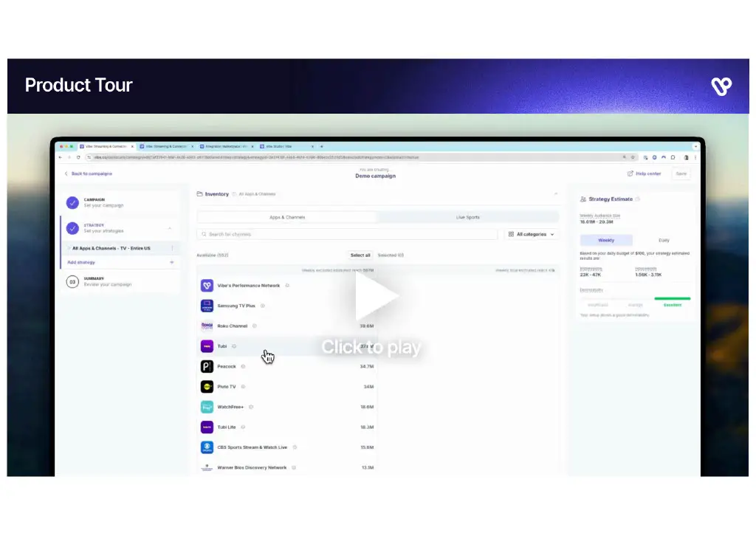The image size is (756, 536).
Task: Collapse the Strategy step chevron
Action: click(171, 228)
